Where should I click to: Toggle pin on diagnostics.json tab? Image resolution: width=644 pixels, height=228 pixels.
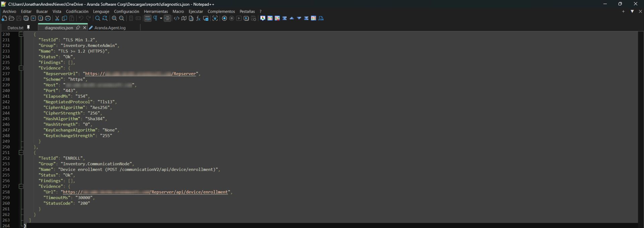click(x=78, y=27)
